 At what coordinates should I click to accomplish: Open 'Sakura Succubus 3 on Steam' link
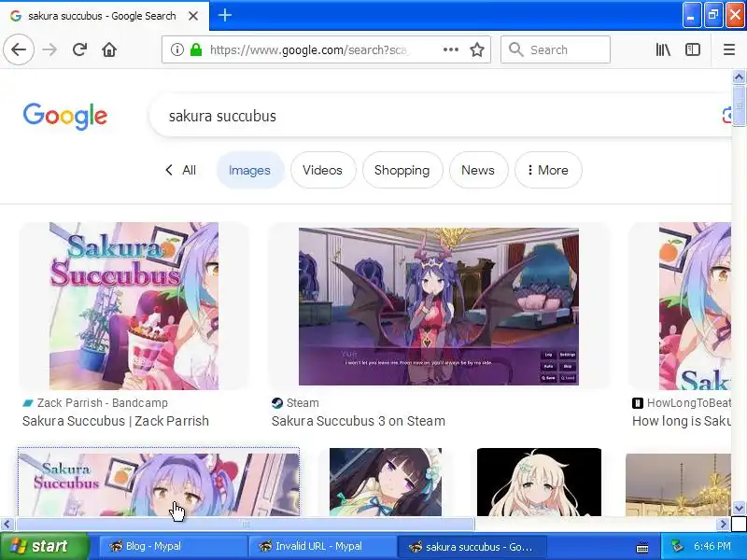pos(359,421)
